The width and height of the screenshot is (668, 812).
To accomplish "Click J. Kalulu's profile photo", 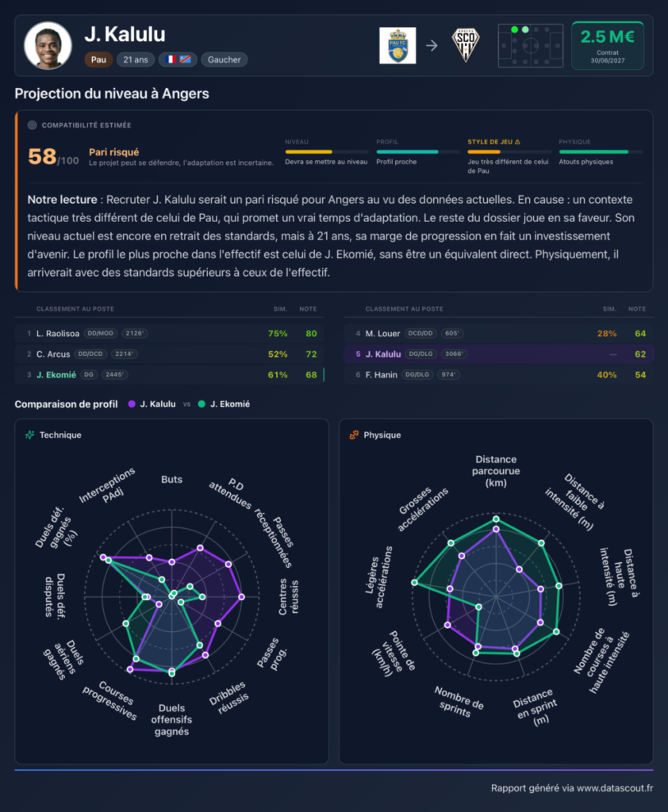I will tap(48, 45).
